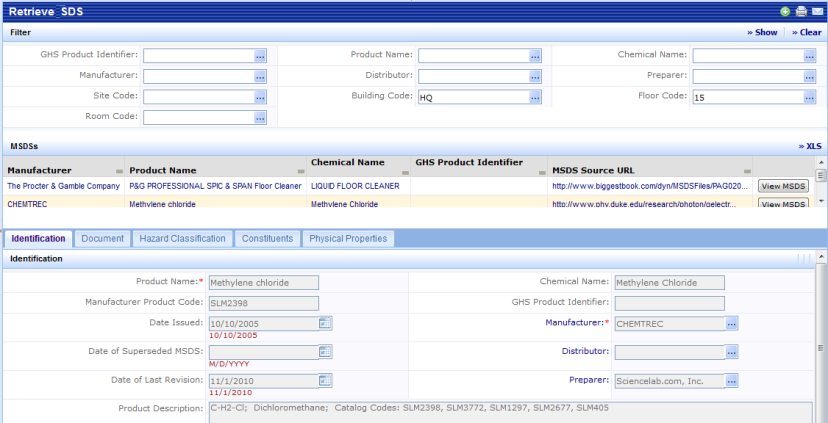
Task: Open the Preparer lookup showing Sciencelab.com, Inc.
Action: 732,381
